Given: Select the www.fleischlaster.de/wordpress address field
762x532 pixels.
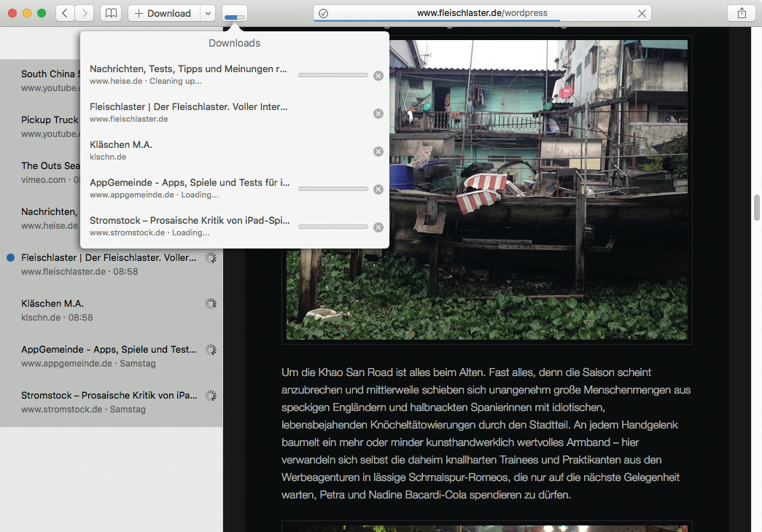Looking at the screenshot, I should pos(482,13).
